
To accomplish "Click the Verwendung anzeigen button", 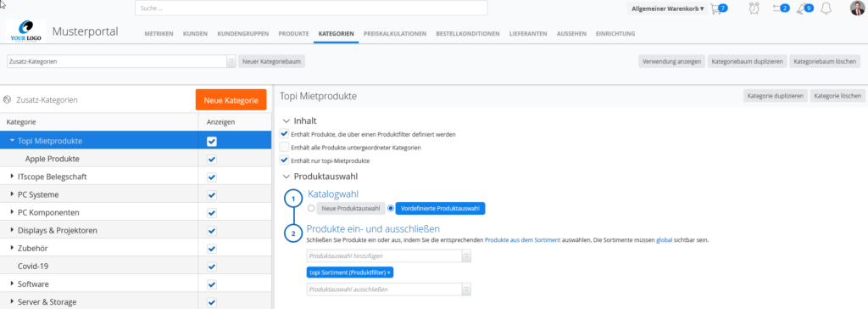I will tap(672, 62).
